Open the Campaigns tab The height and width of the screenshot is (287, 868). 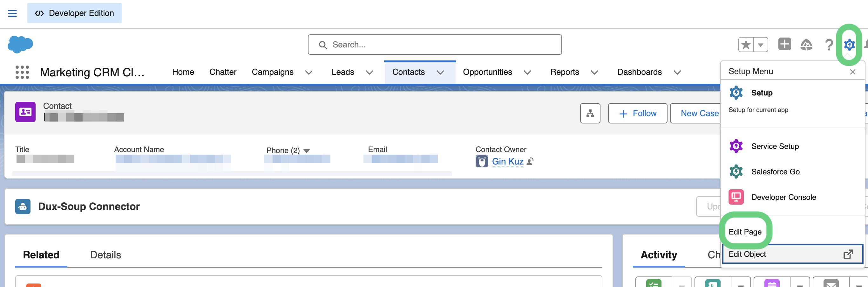[273, 72]
